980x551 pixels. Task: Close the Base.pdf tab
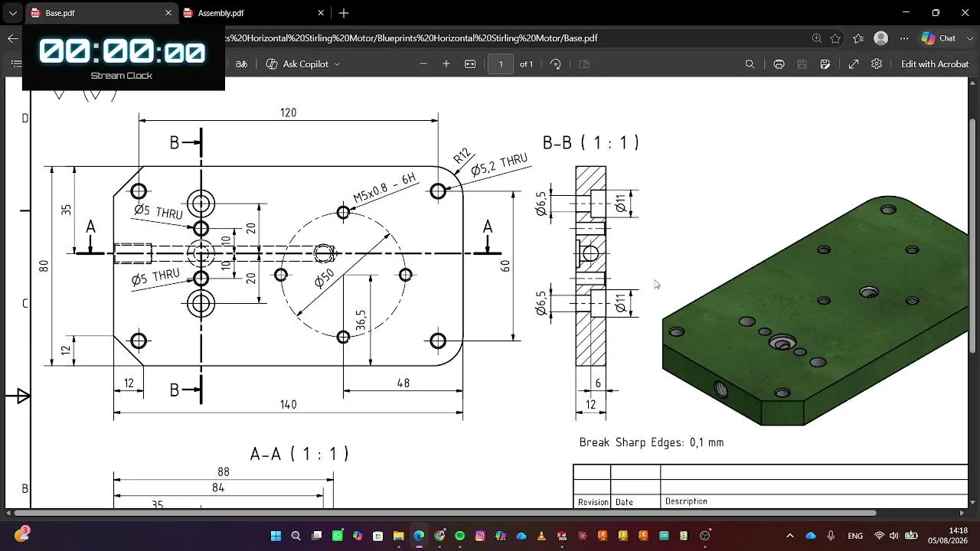pyautogui.click(x=168, y=13)
